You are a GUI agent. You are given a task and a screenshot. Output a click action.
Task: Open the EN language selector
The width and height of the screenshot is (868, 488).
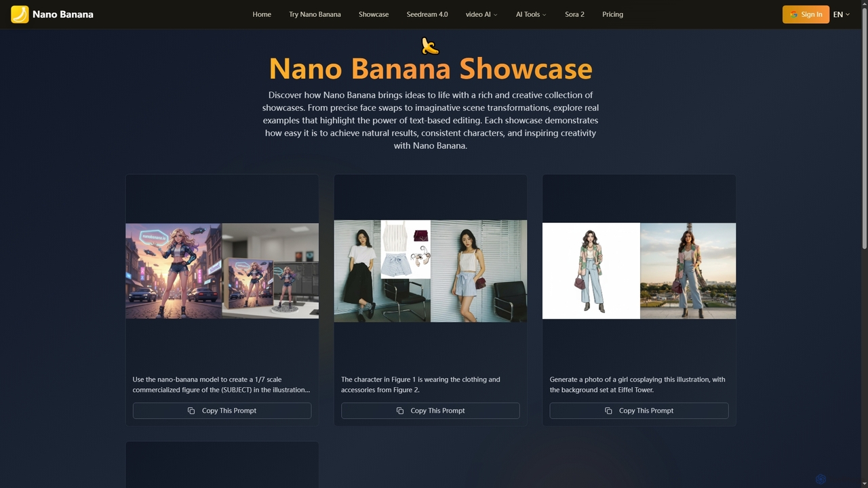(x=841, y=14)
